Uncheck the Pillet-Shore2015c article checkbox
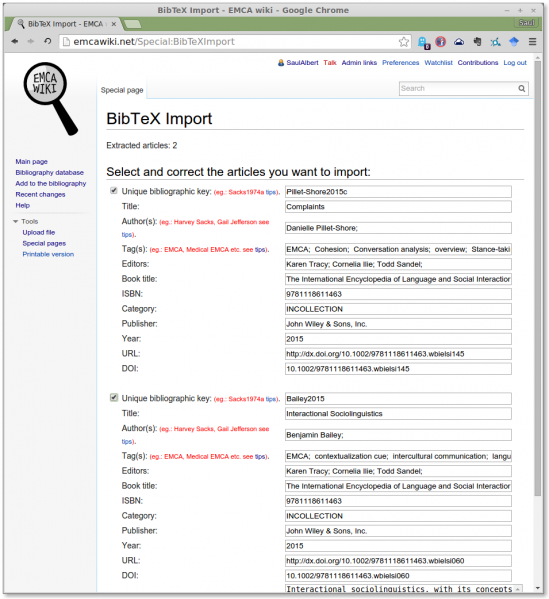This screenshot has height=599, width=549. coord(113,190)
